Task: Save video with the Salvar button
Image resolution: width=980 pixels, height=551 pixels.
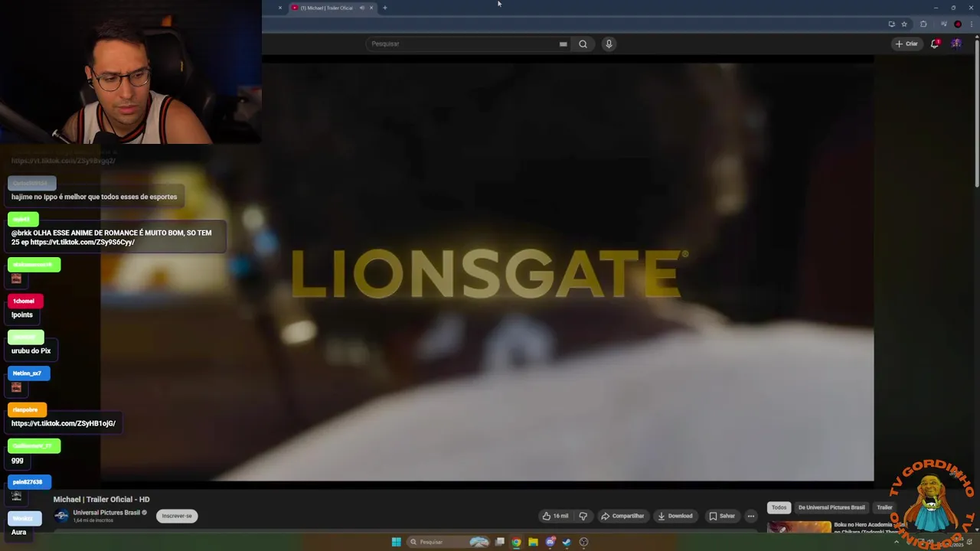Action: tap(722, 516)
